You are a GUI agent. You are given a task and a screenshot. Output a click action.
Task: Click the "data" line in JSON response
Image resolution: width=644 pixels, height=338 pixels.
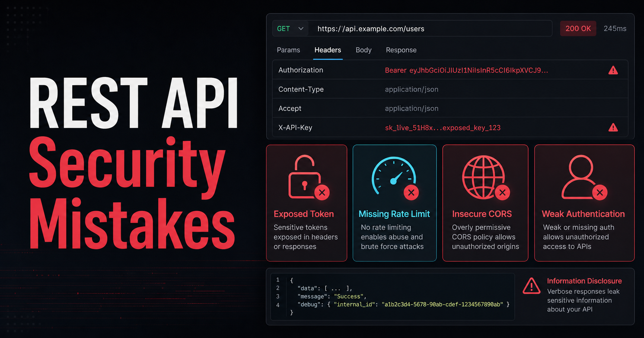pyautogui.click(x=325, y=288)
